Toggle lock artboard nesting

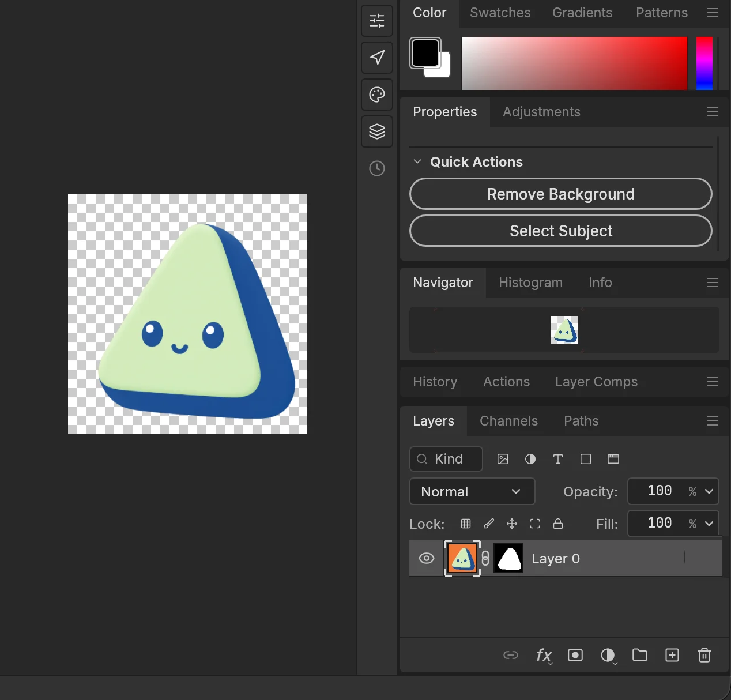[x=535, y=524]
